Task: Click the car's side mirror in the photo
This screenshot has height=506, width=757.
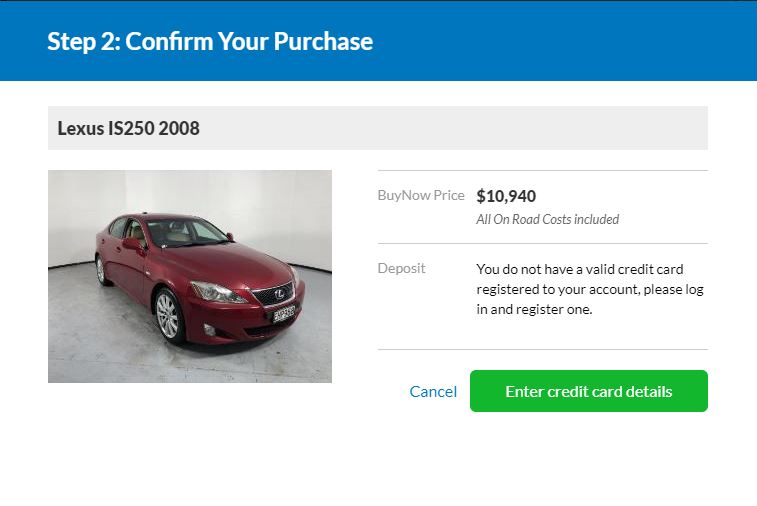Action: 134,244
